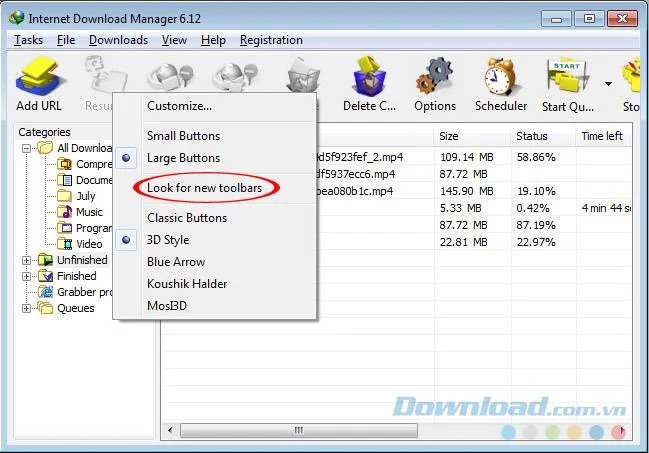Open the Tasks menu

point(29,40)
